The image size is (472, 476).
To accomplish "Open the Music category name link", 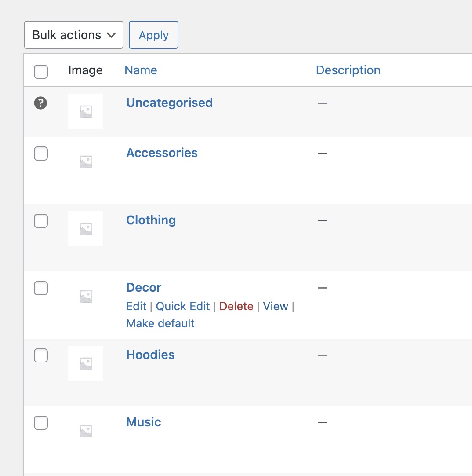I will pos(144,422).
